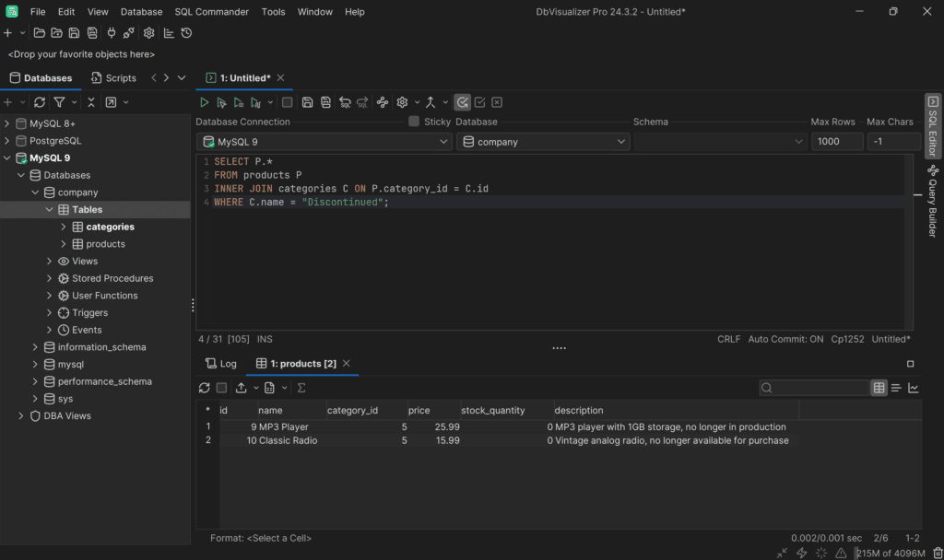Open the editor settings gear icon

pos(402,102)
